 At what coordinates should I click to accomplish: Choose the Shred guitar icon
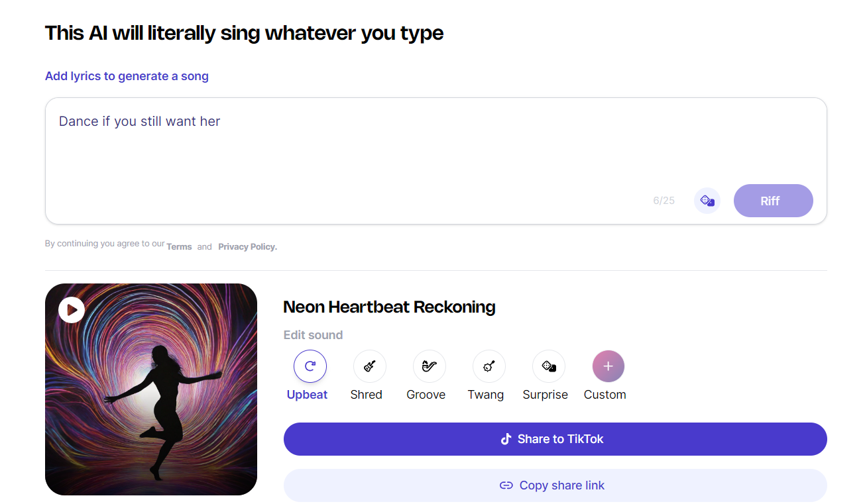point(369,366)
